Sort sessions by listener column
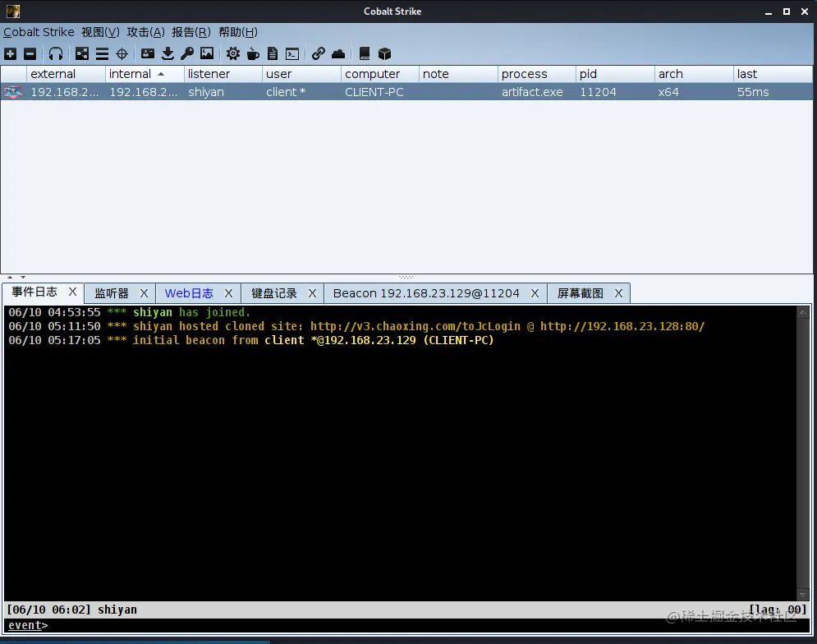The image size is (817, 644). [223, 74]
